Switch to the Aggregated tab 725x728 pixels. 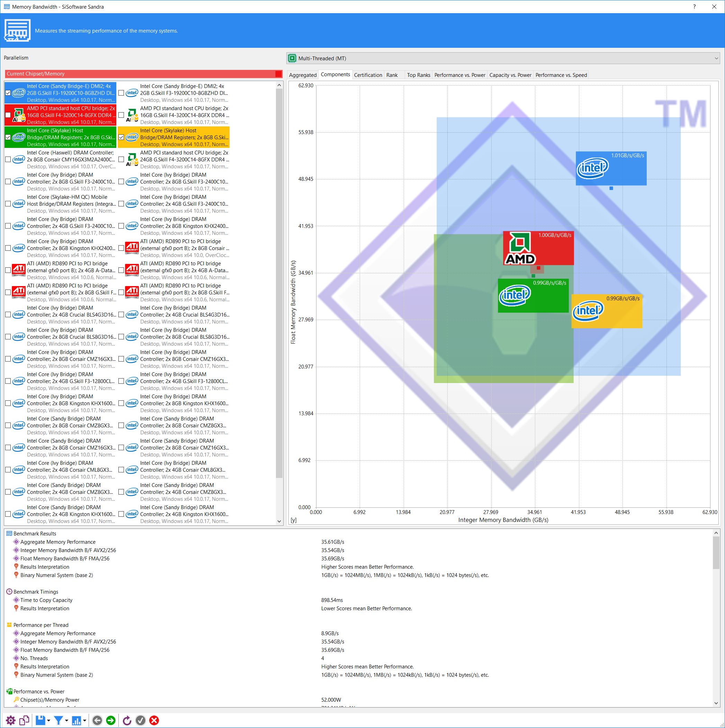click(303, 75)
